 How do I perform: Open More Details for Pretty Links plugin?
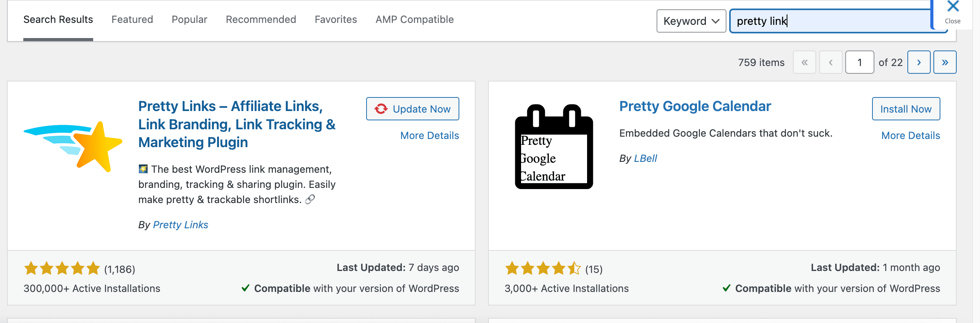pyautogui.click(x=430, y=135)
